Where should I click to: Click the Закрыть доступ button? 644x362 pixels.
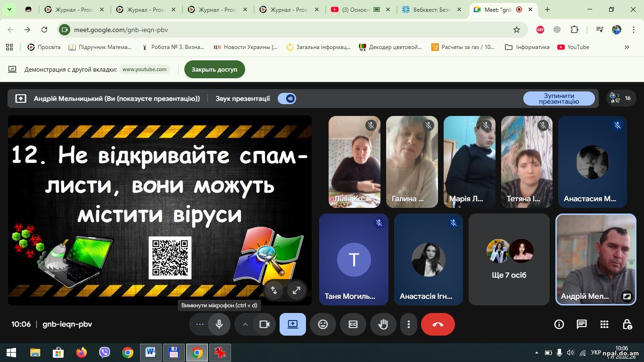(x=215, y=69)
